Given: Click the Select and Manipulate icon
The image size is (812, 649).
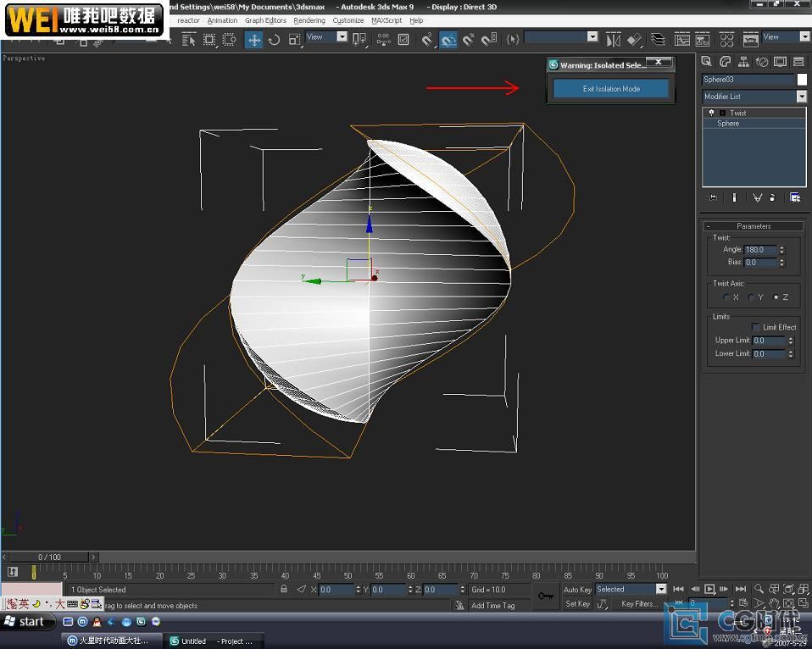Looking at the screenshot, I should pos(384,39).
